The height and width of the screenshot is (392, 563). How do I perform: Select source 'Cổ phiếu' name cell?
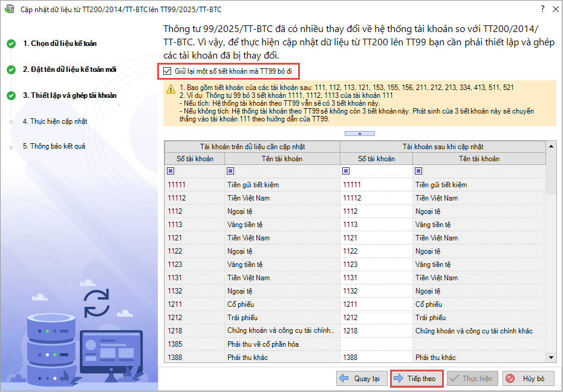pos(282,304)
